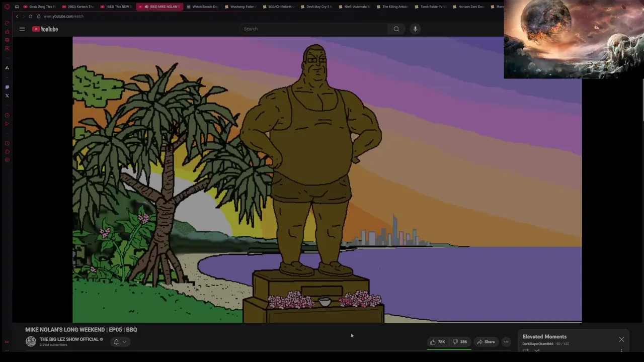This screenshot has width=644, height=362.
Task: Switch to the '(682) This NEW' tab
Action: [x=116, y=7]
